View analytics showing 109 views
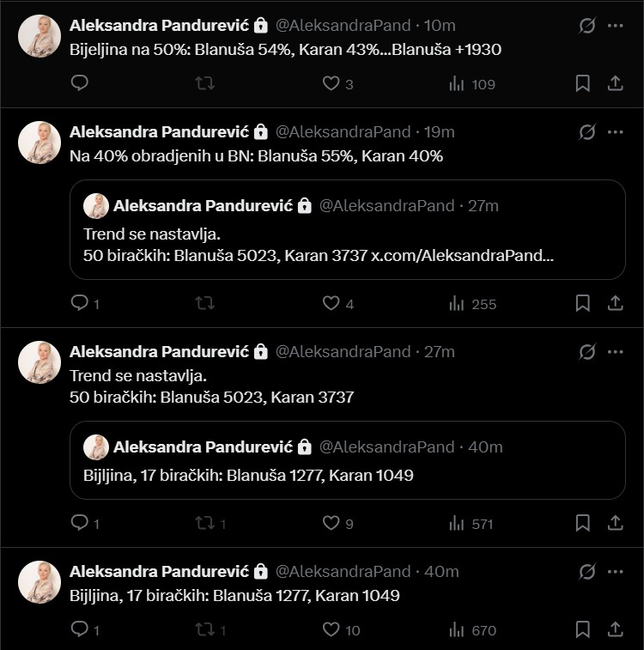 click(x=457, y=83)
